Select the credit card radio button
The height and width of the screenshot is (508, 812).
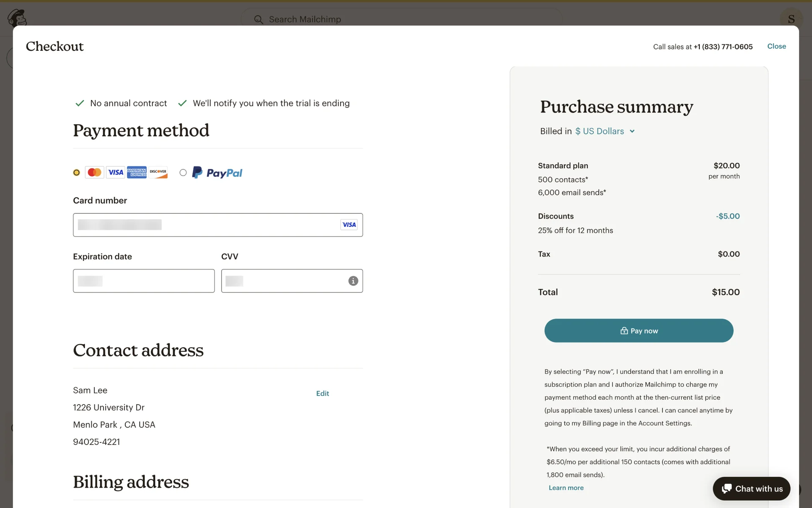[77, 173]
